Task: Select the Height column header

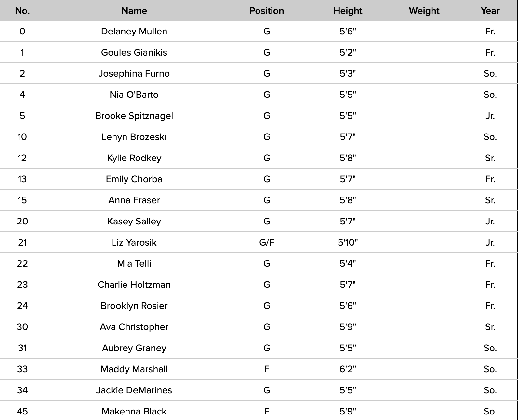Action: 348,11
